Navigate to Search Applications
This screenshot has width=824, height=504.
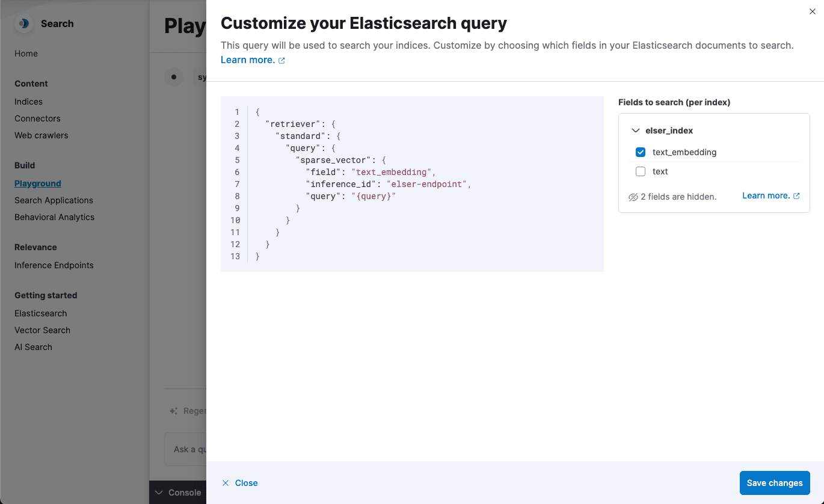tap(54, 200)
